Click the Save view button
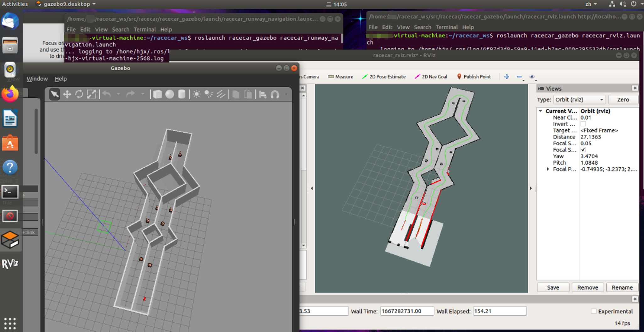Viewport: 644px width, 332px height. [x=553, y=287]
